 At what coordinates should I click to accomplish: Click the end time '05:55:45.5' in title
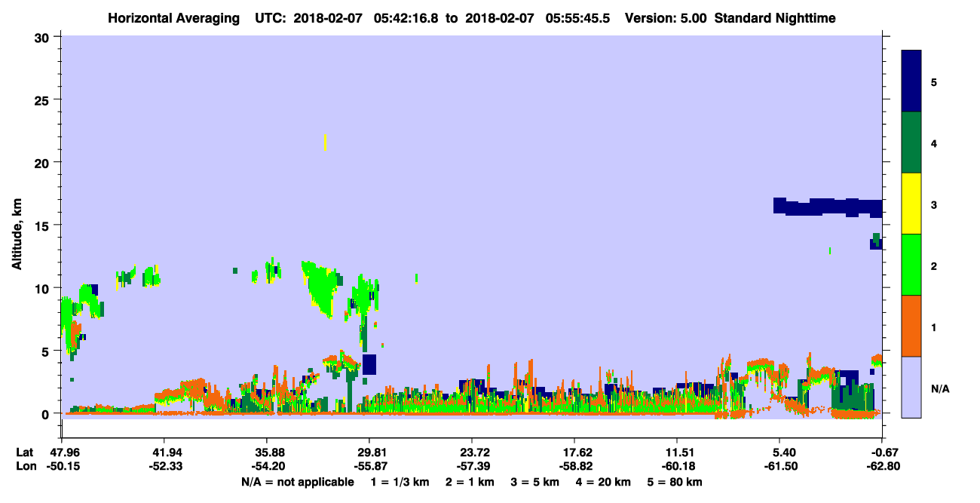click(578, 17)
